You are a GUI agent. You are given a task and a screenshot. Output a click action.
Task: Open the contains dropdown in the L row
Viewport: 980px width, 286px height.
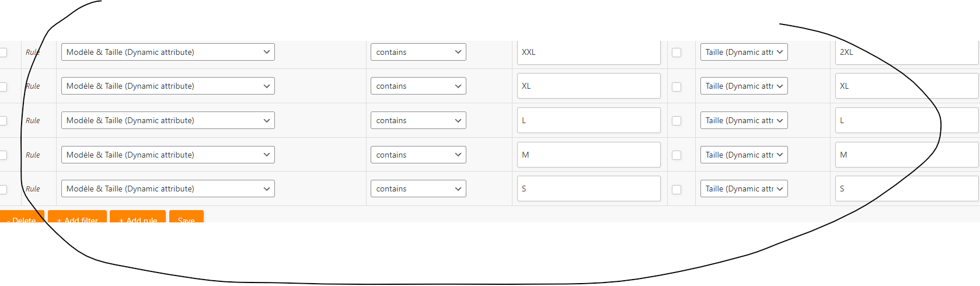(418, 120)
